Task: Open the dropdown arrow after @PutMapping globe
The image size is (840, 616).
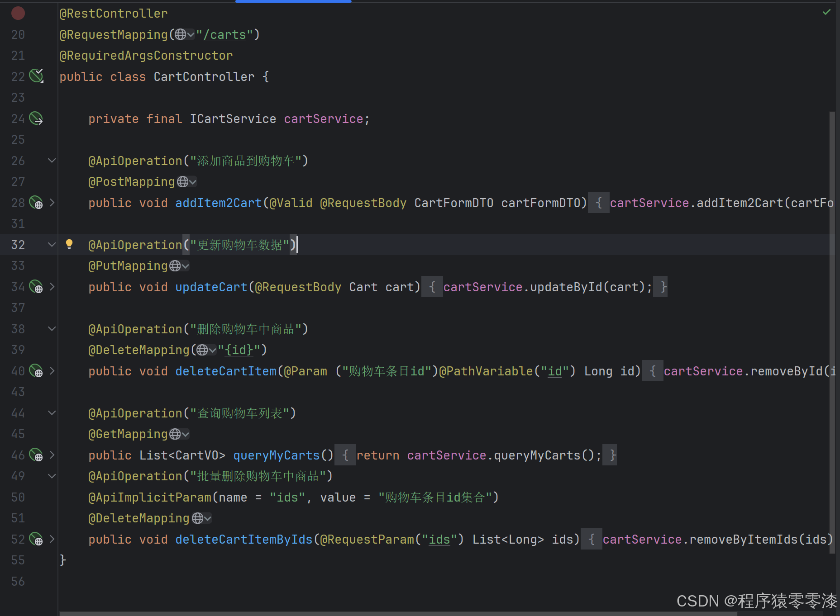Action: pos(186,266)
